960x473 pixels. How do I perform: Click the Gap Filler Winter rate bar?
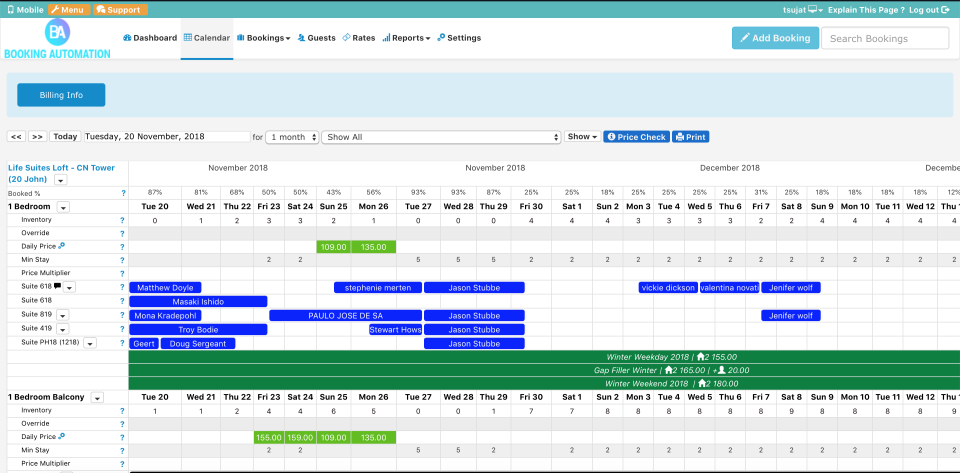point(544,370)
